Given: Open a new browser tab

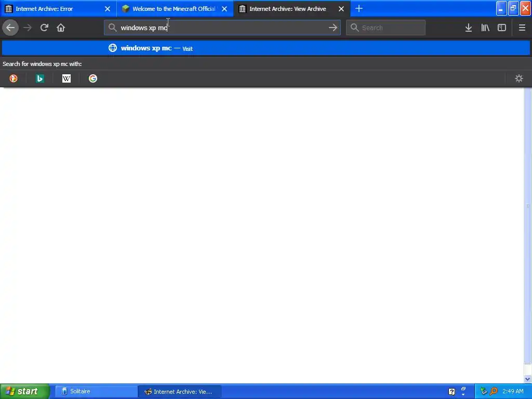Looking at the screenshot, I should [x=359, y=8].
